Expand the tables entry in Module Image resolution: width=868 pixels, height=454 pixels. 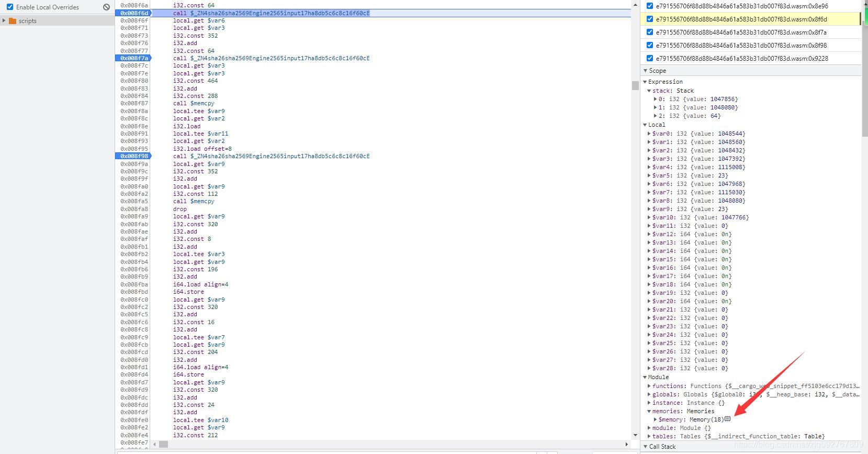(x=649, y=436)
